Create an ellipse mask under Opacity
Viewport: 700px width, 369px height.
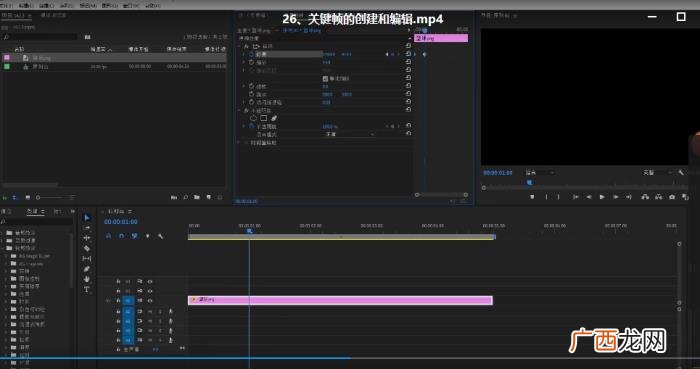point(253,118)
